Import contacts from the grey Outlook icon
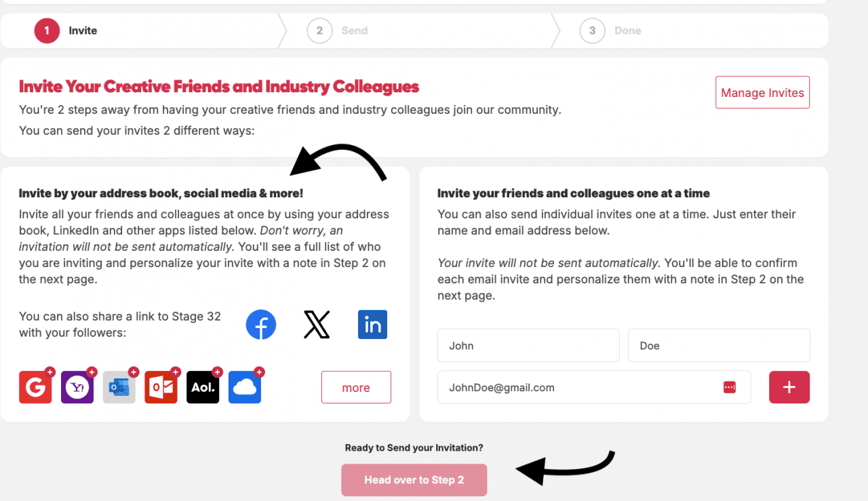 119,387
